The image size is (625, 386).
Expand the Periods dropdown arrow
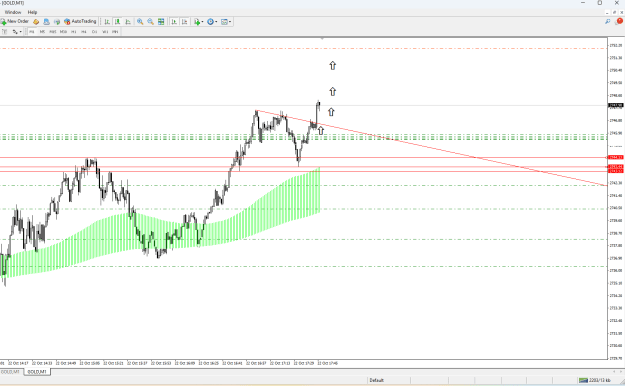tap(216, 22)
